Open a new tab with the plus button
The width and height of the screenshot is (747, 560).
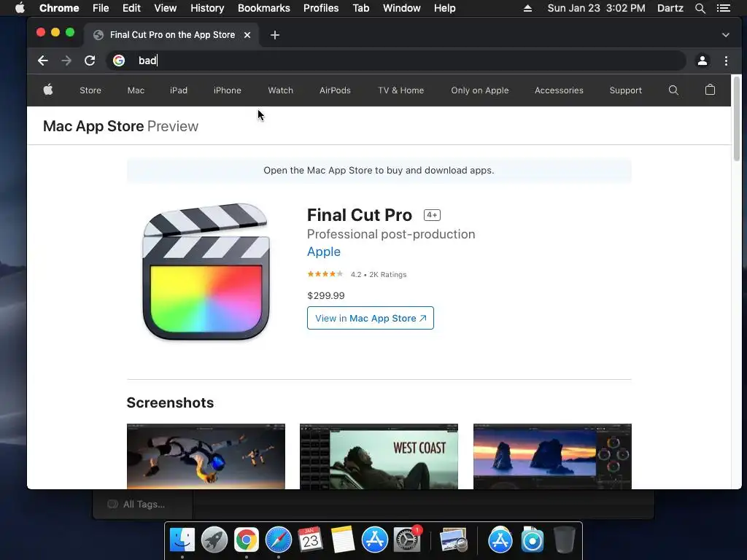275,35
